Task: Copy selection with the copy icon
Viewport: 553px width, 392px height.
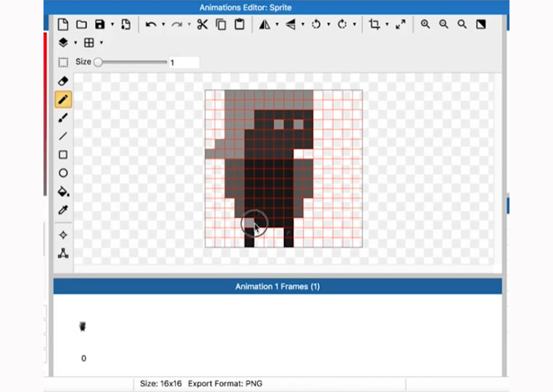Action: 221,25
